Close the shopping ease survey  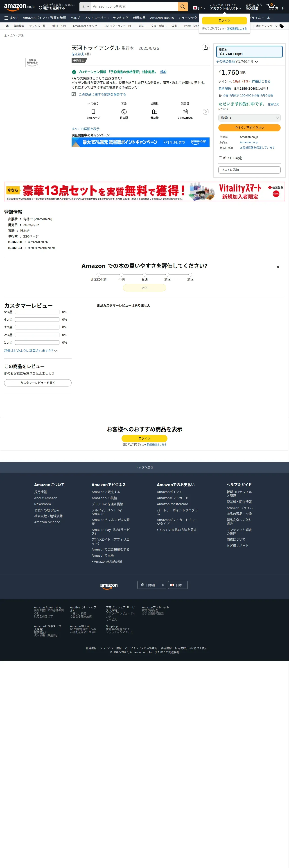click(278, 267)
